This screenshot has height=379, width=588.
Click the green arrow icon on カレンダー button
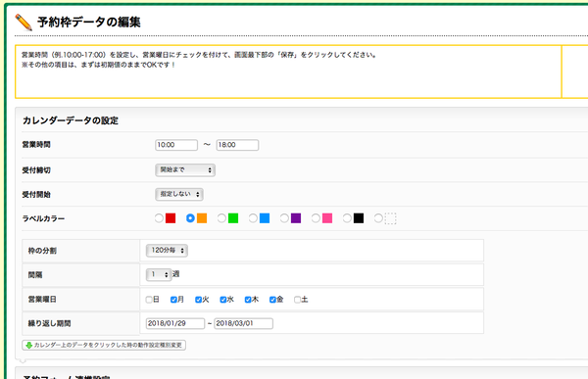(28, 345)
